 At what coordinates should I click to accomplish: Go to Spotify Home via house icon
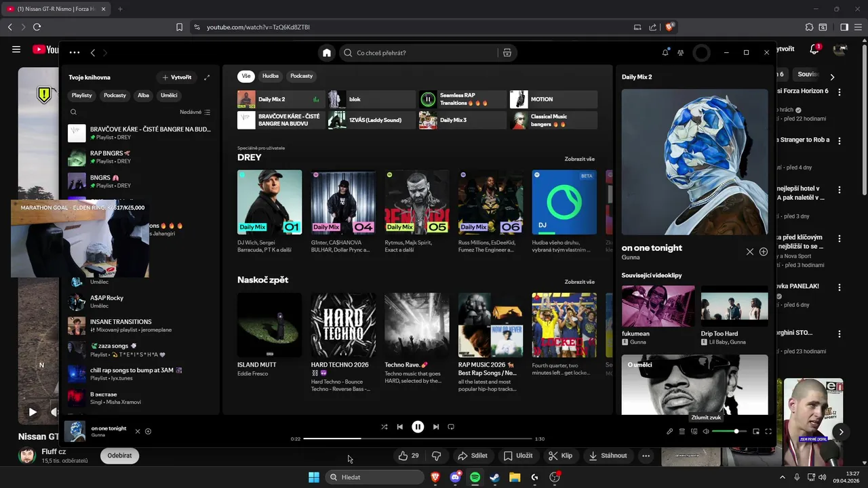[x=327, y=53]
